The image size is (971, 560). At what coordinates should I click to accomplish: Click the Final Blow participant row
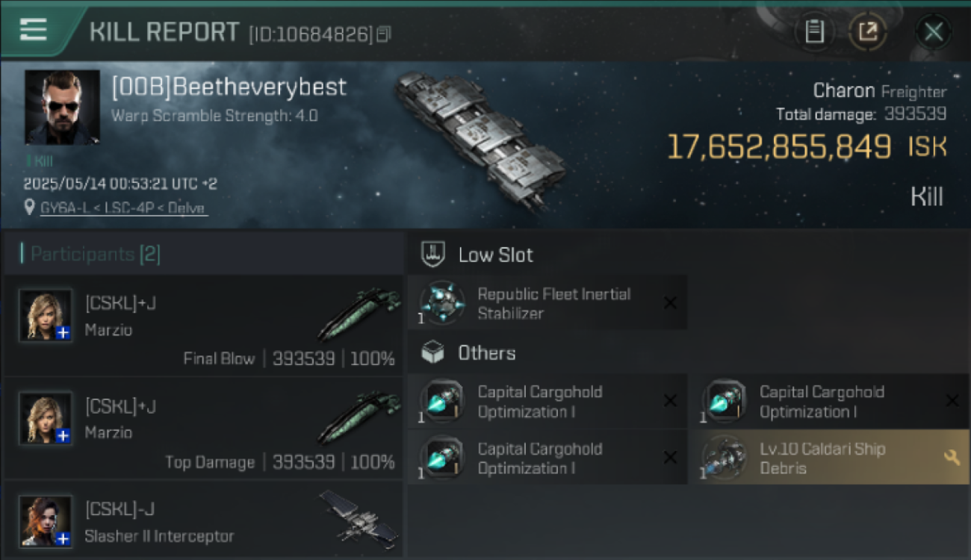click(x=203, y=326)
